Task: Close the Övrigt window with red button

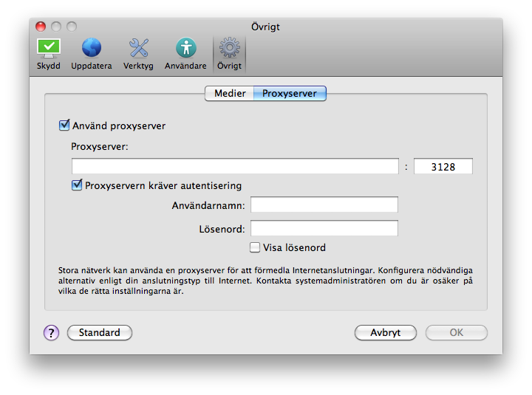Action: [x=41, y=27]
